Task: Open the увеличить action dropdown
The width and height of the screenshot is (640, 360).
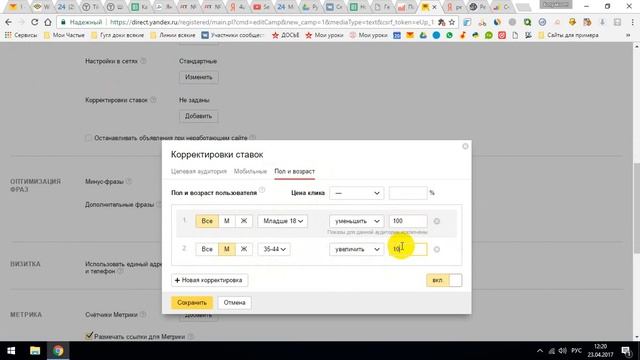Action: (356, 249)
